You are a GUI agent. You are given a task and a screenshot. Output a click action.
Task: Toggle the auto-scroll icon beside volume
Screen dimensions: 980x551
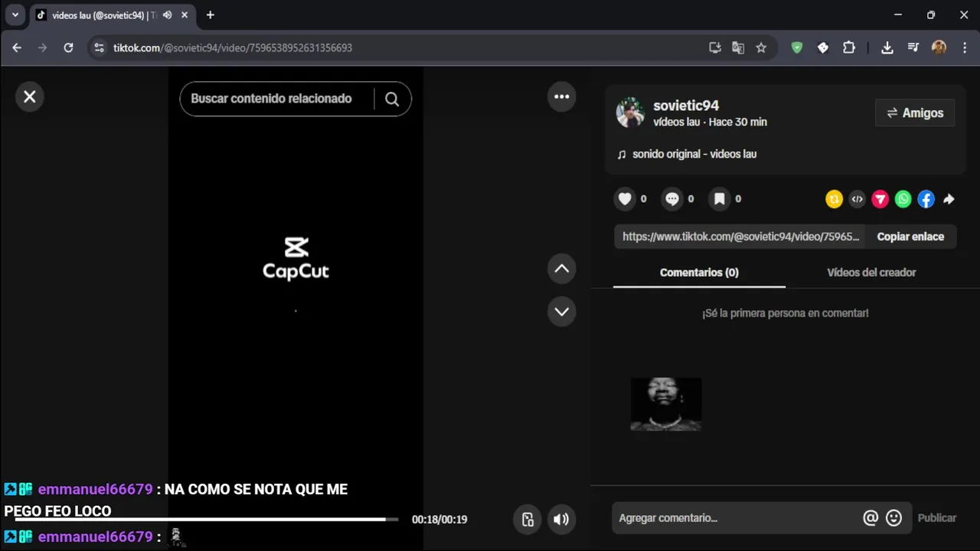(x=528, y=520)
